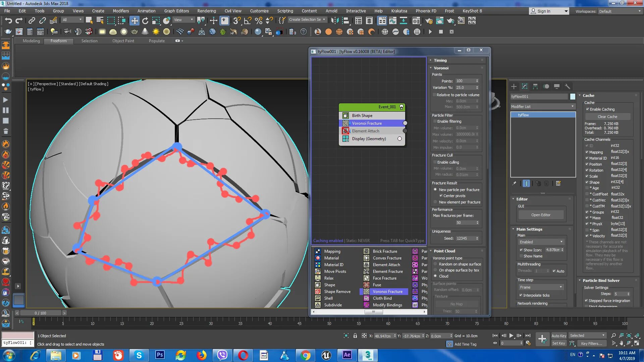The width and height of the screenshot is (644, 362).
Task: Click the Open Editor button
Action: pyautogui.click(x=540, y=215)
